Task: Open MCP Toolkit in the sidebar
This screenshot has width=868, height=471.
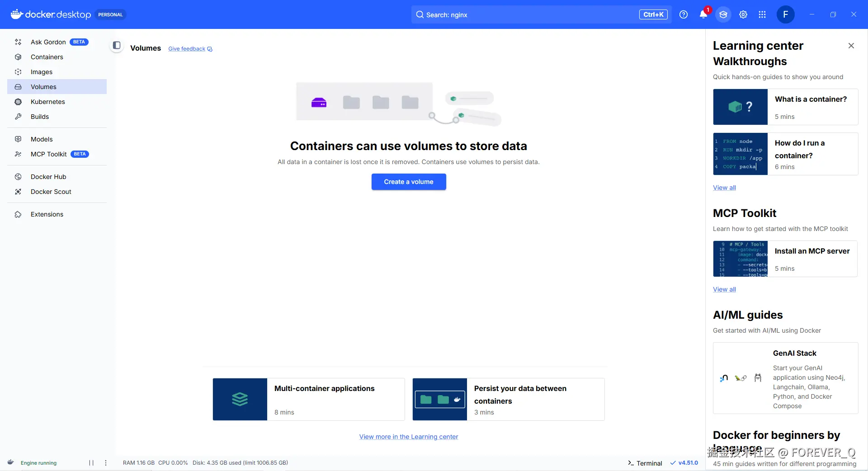Action: (x=57, y=154)
